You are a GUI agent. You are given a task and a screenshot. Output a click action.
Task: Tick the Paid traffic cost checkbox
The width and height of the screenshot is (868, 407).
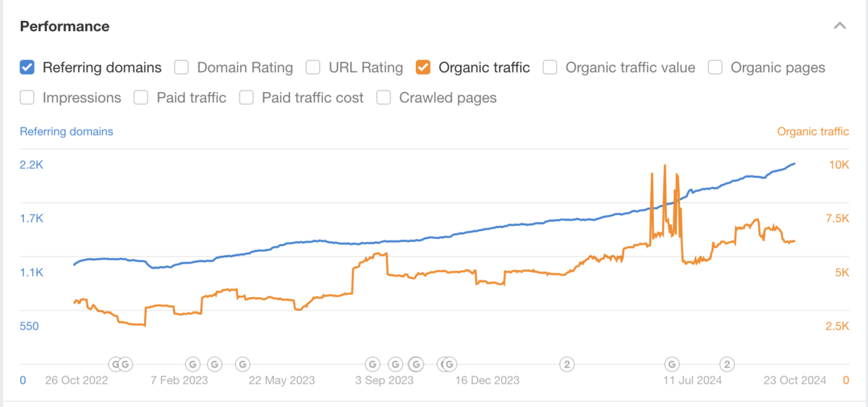click(247, 97)
